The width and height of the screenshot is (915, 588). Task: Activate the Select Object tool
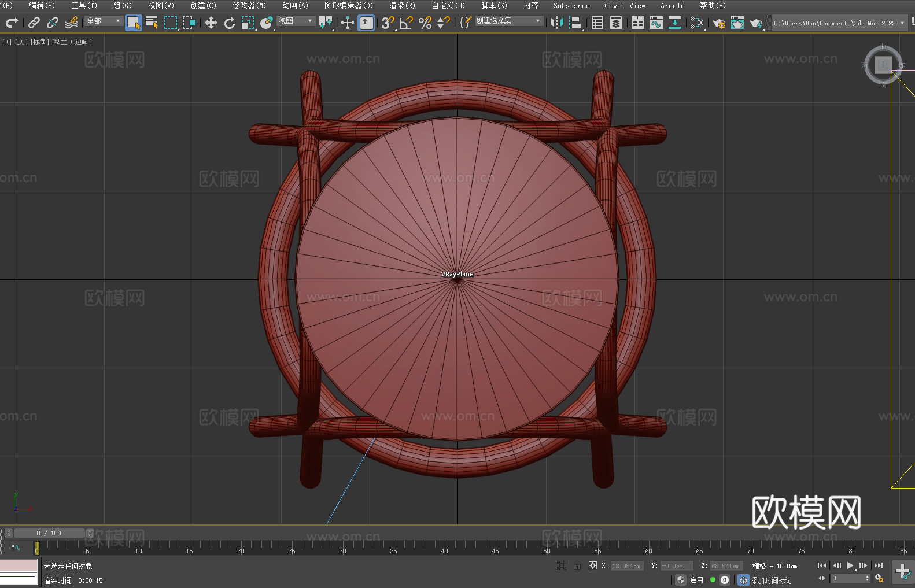(134, 23)
